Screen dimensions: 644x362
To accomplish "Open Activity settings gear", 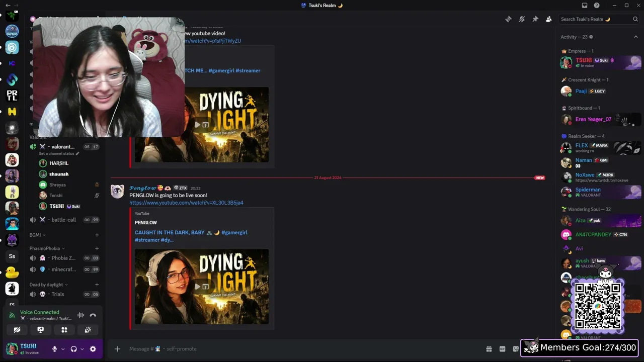I will pyautogui.click(x=591, y=37).
